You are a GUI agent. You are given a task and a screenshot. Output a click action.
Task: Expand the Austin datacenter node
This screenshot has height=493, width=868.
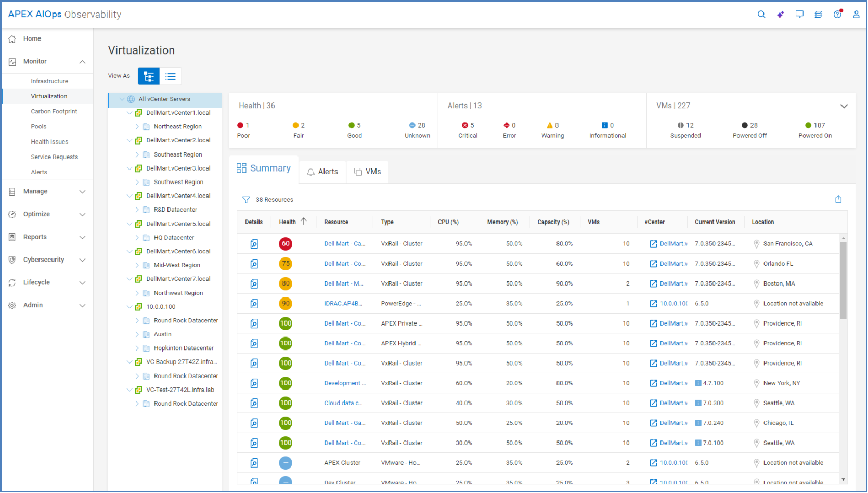point(137,334)
